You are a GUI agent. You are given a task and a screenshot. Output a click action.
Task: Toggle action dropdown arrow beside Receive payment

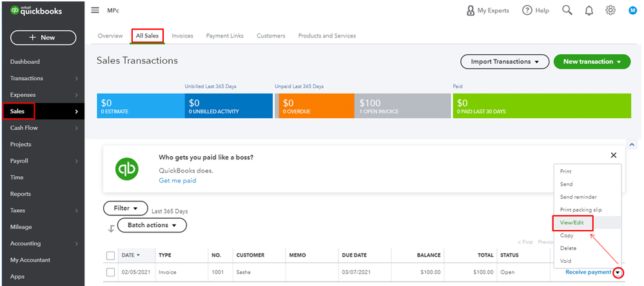tap(618, 272)
